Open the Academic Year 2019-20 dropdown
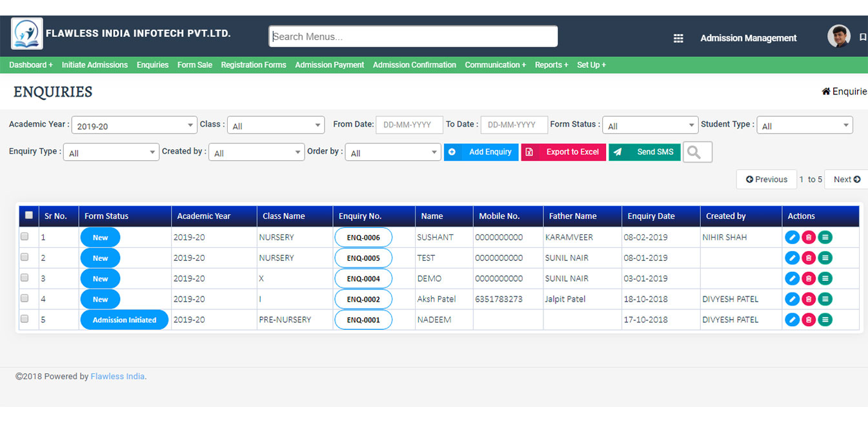 (x=134, y=126)
